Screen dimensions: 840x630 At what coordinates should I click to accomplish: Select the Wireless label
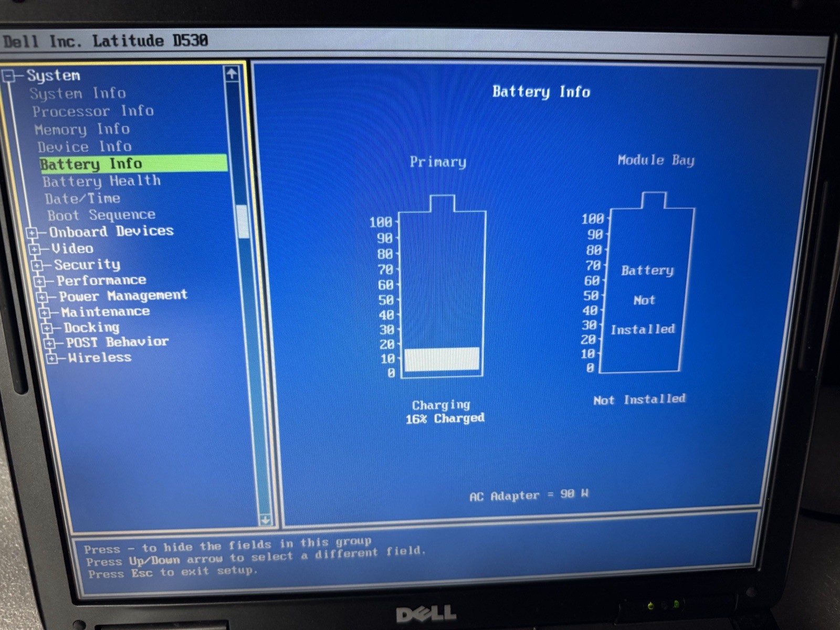coord(99,358)
